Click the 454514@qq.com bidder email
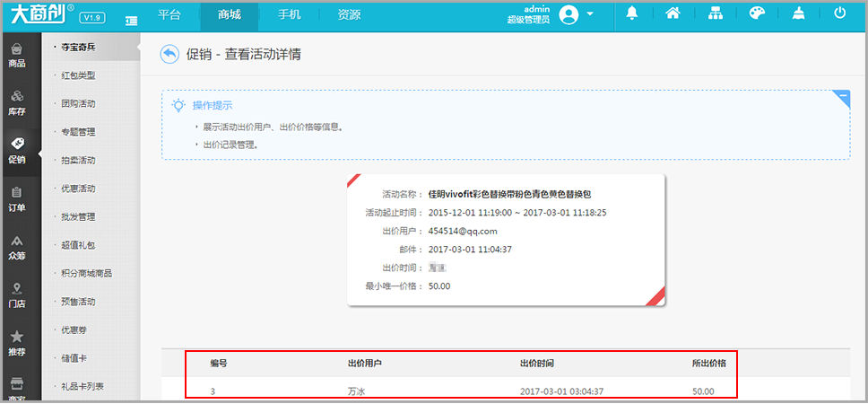This screenshot has height=404, width=868. coord(463,231)
